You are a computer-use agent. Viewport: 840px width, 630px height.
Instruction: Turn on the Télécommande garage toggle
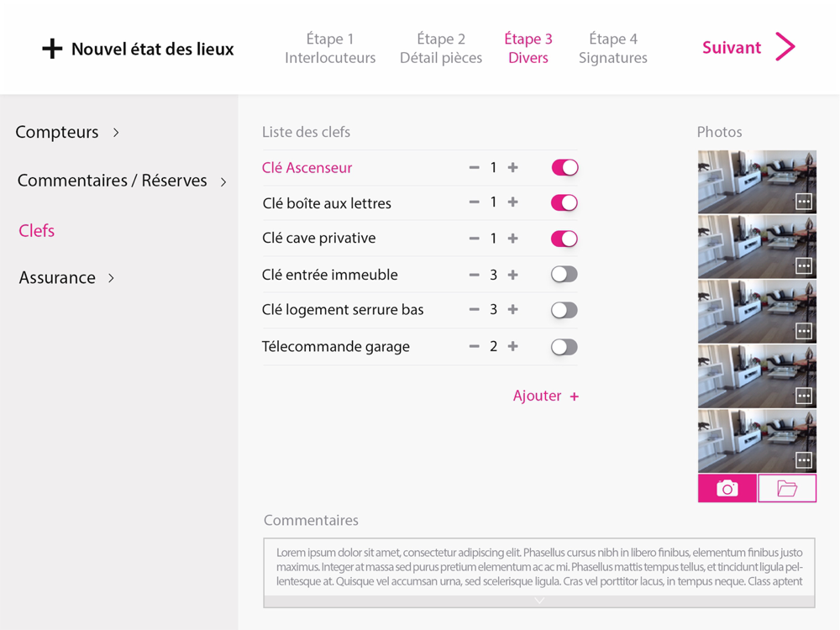click(x=564, y=346)
